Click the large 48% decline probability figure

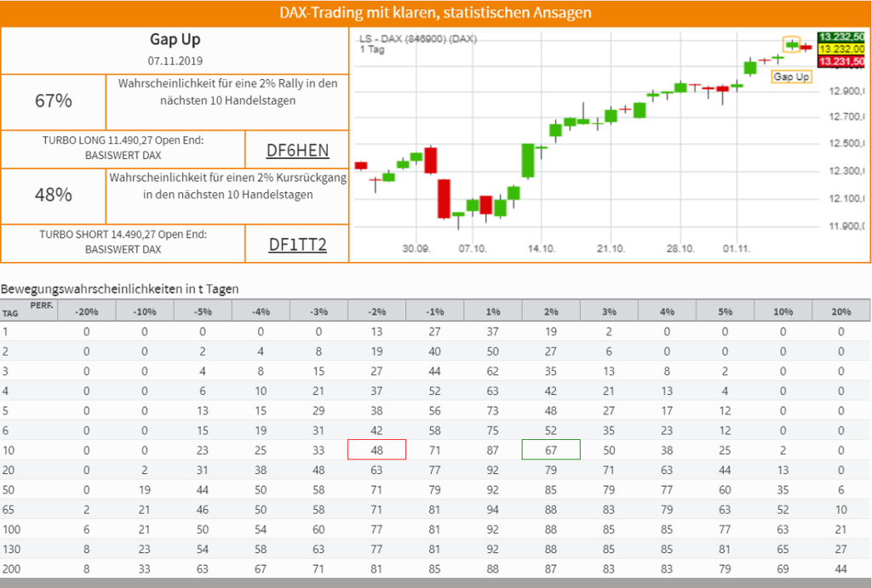coord(54,195)
